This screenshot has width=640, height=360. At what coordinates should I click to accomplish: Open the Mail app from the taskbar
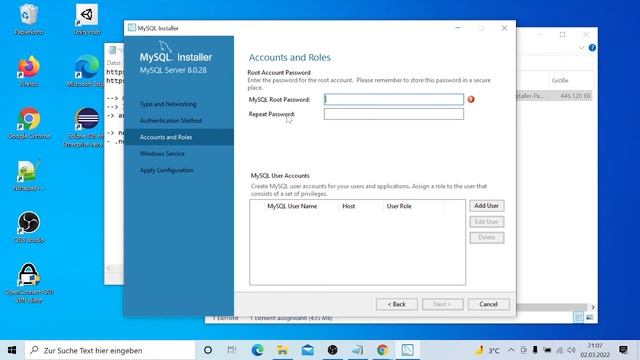coord(308,350)
